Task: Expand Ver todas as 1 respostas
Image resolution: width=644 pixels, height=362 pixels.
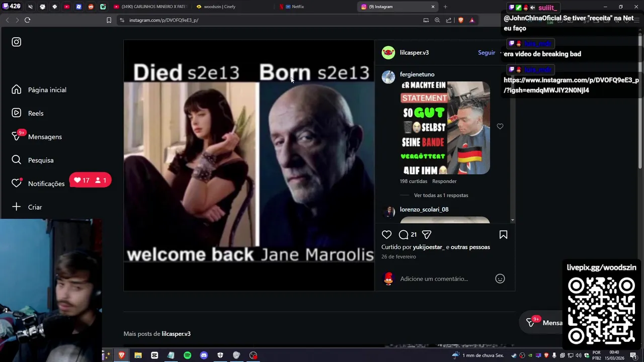Action: pyautogui.click(x=441, y=195)
